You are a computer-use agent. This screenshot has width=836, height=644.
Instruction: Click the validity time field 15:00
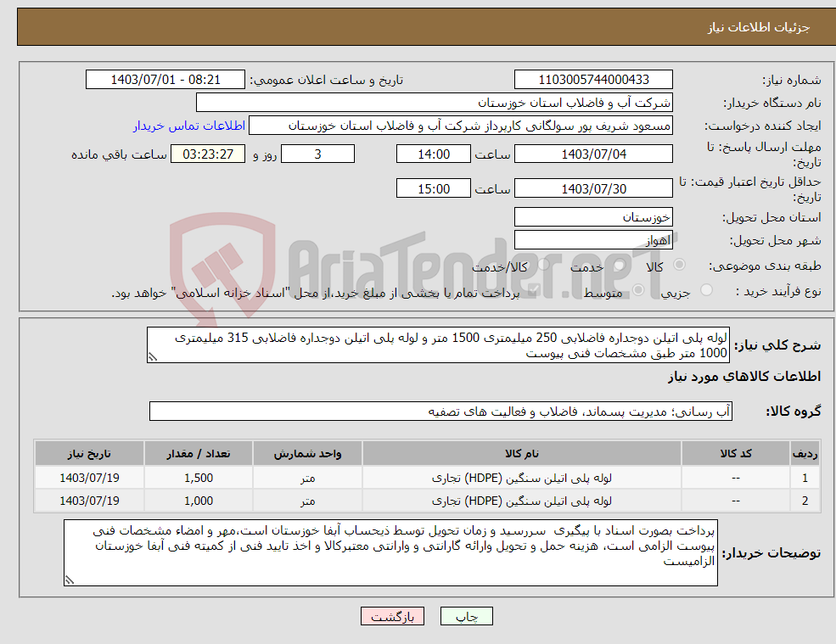coord(434,188)
